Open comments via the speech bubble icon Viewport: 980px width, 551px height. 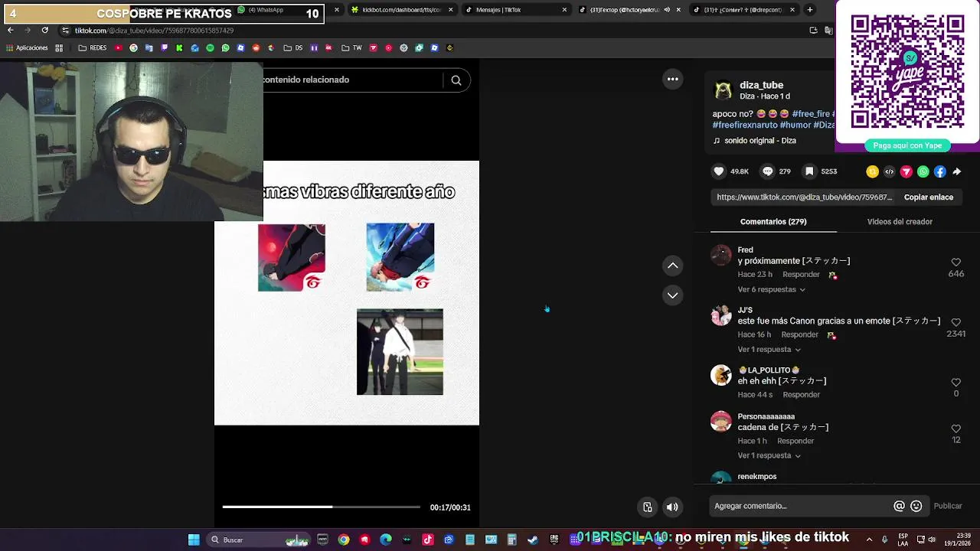click(767, 171)
